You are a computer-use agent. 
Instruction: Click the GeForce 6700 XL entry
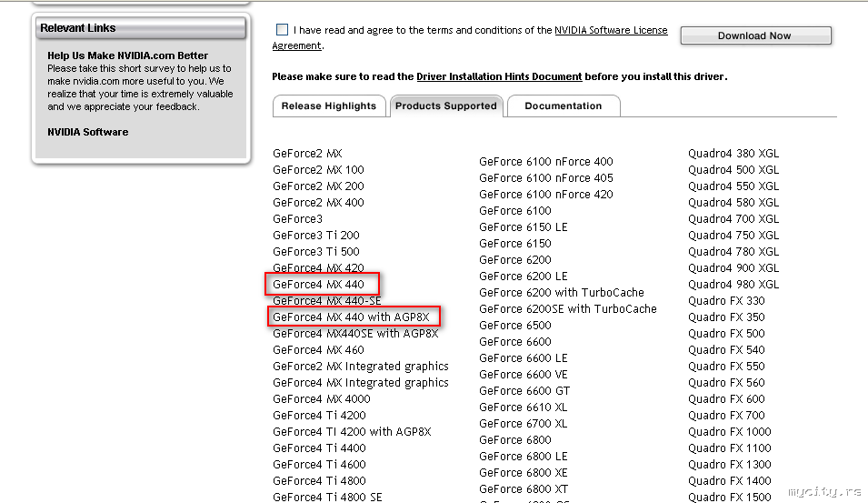524,423
